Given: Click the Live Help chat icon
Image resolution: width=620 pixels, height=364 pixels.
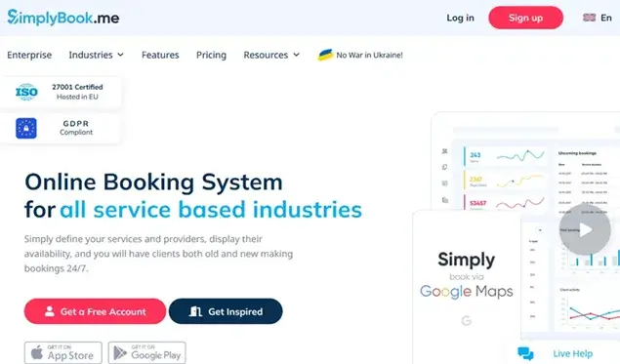Looking at the screenshot, I should point(525,353).
